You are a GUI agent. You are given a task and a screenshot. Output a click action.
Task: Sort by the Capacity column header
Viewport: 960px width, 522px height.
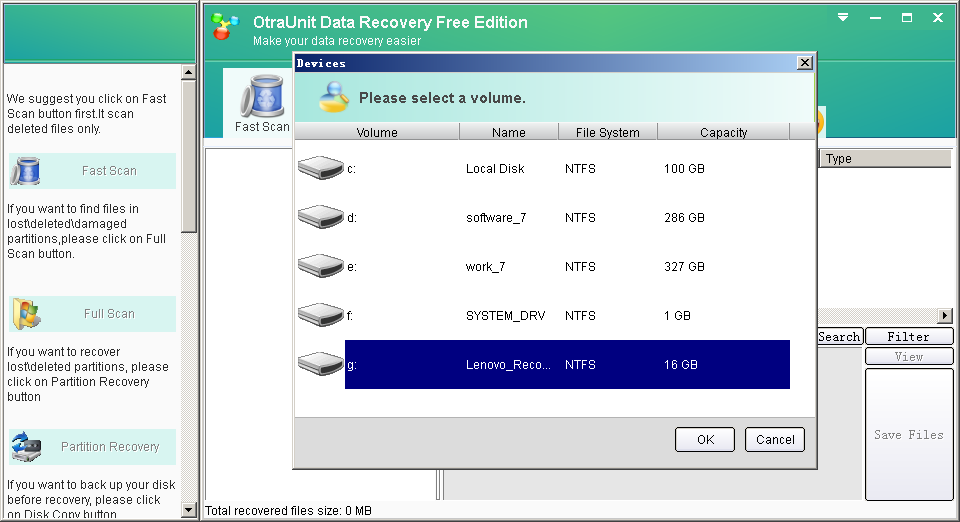[723, 132]
